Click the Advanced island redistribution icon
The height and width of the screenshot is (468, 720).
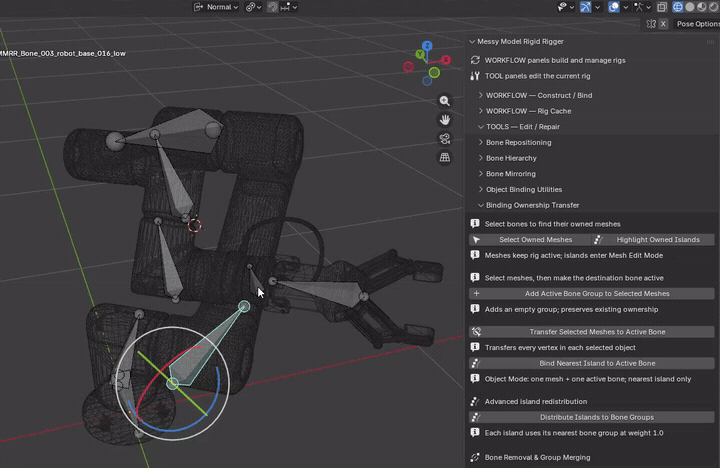[475, 401]
